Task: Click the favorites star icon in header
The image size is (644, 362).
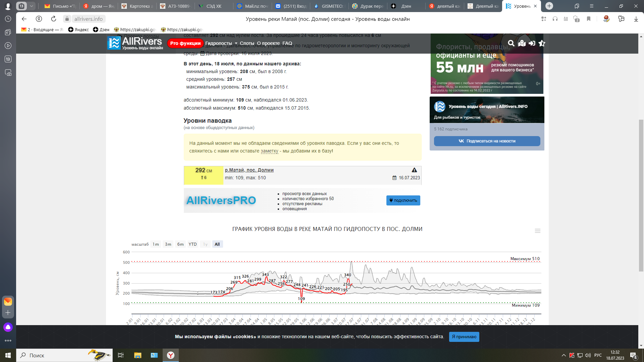Action: coord(542,43)
